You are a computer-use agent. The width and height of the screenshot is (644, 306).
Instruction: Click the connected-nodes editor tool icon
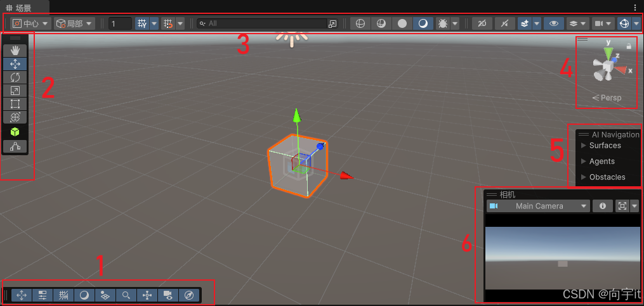pos(15,146)
